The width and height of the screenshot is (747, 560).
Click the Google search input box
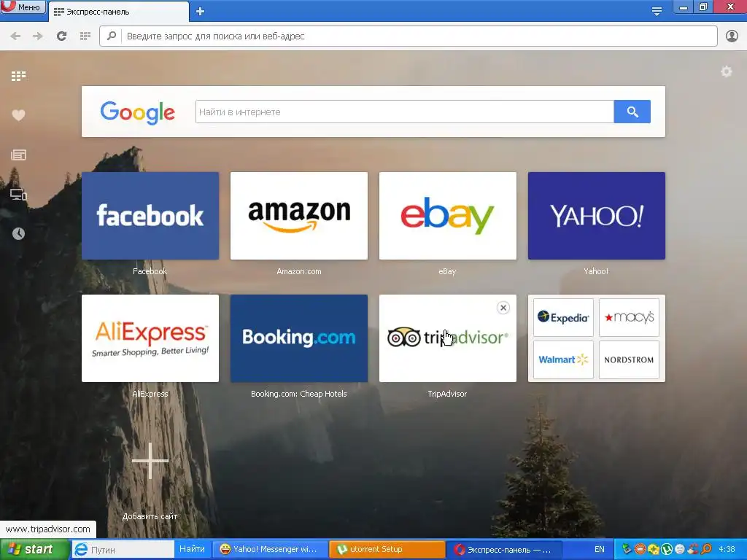pos(404,112)
